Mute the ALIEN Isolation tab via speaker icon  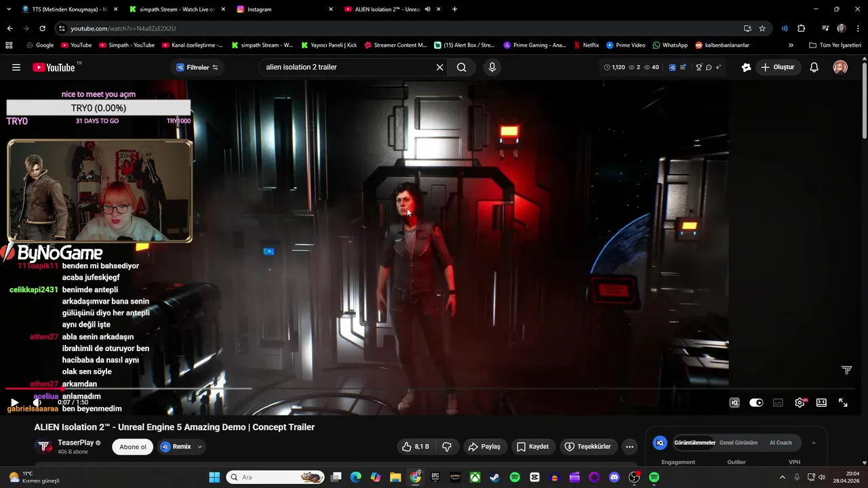click(428, 9)
